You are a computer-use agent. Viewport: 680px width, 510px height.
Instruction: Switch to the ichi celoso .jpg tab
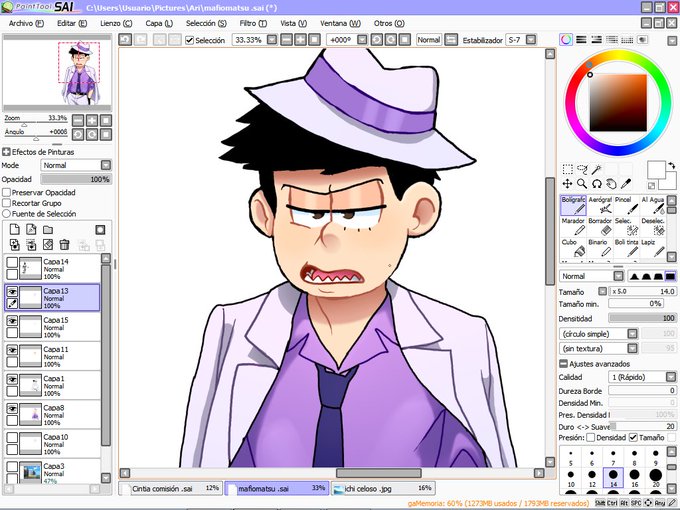pyautogui.click(x=383, y=489)
